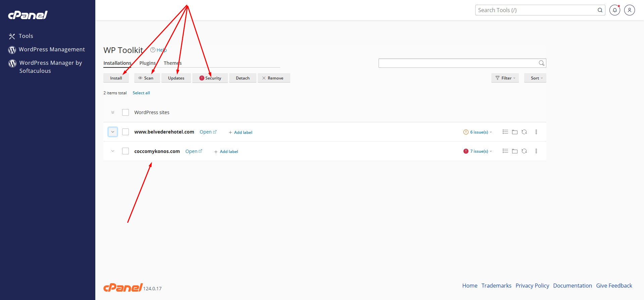Expand the Filter dropdown
The height and width of the screenshot is (300, 644).
pos(505,78)
